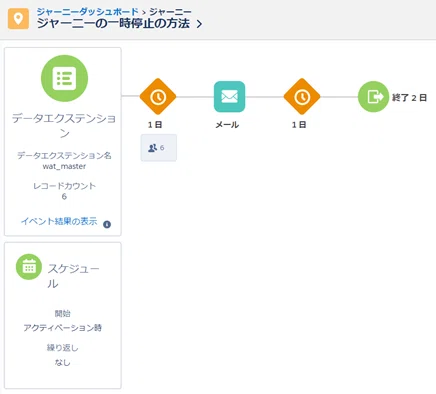This screenshot has height=394, width=436.
Task: Click the データエクステンション heading
Action: point(64,126)
